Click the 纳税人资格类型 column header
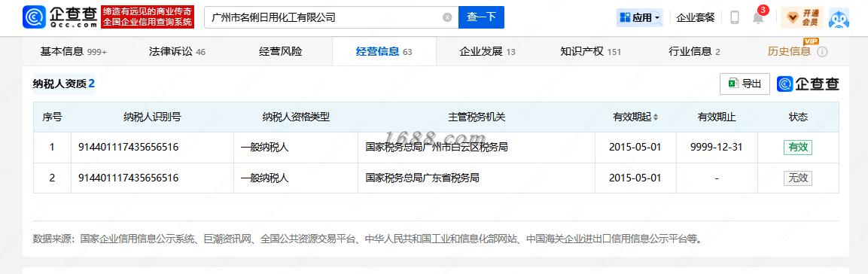Image resolution: width=868 pixels, height=274 pixels. point(296,117)
